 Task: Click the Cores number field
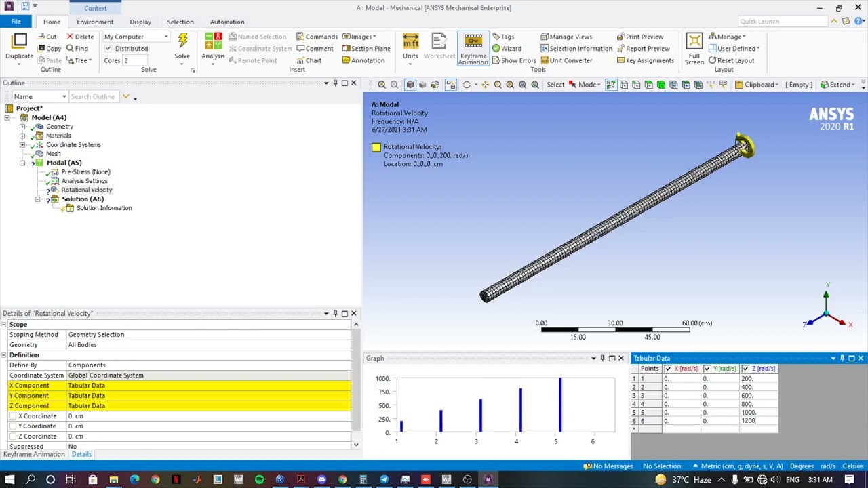tap(135, 60)
